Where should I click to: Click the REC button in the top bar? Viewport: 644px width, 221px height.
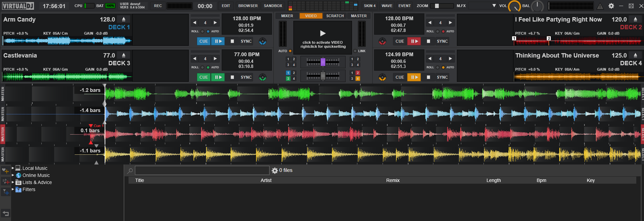point(158,6)
